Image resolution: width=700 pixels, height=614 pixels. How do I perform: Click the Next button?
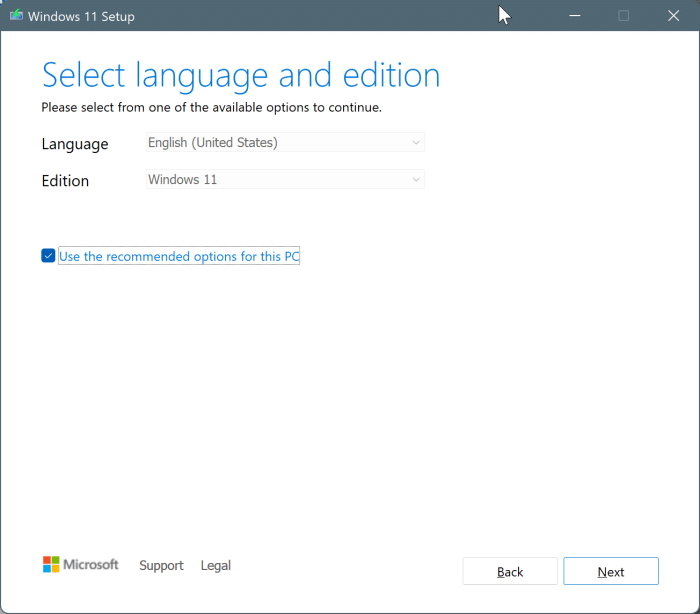pyautogui.click(x=611, y=571)
